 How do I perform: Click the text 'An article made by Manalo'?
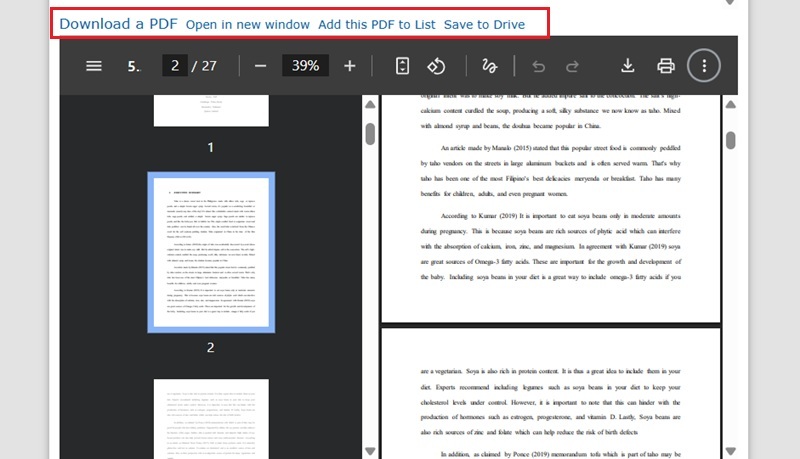476,148
